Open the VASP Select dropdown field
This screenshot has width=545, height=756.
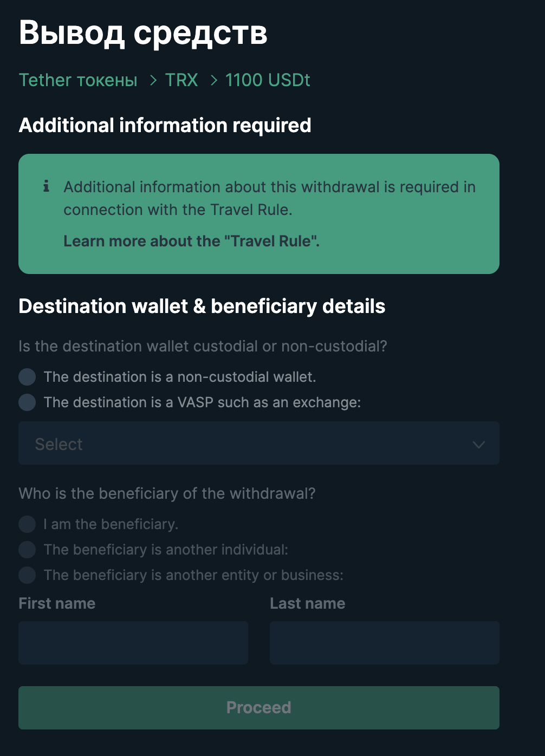coord(259,443)
